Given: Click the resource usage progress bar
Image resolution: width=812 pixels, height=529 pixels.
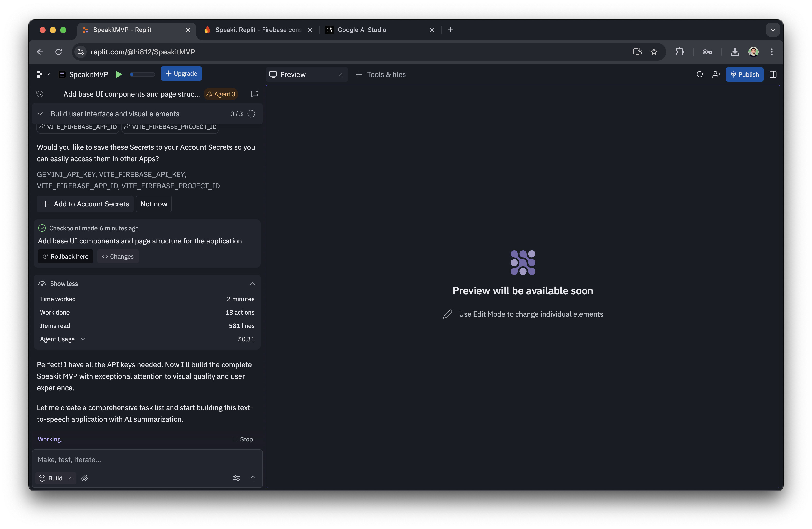Looking at the screenshot, I should (142, 74).
